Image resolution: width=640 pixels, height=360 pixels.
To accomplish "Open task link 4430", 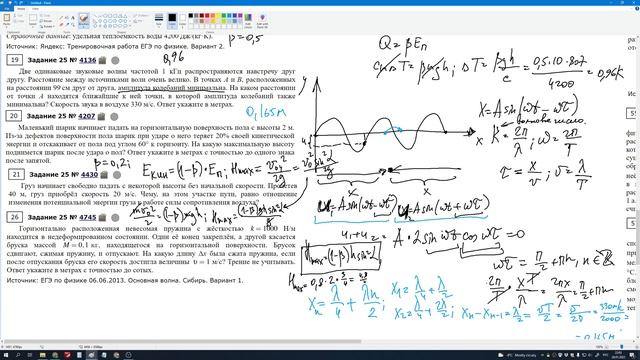I will (x=89, y=175).
